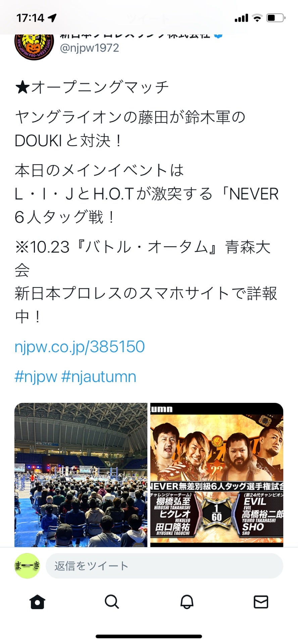298x644 pixels.
Task: Tap the home indicator bar at bottom
Action: (149, 636)
